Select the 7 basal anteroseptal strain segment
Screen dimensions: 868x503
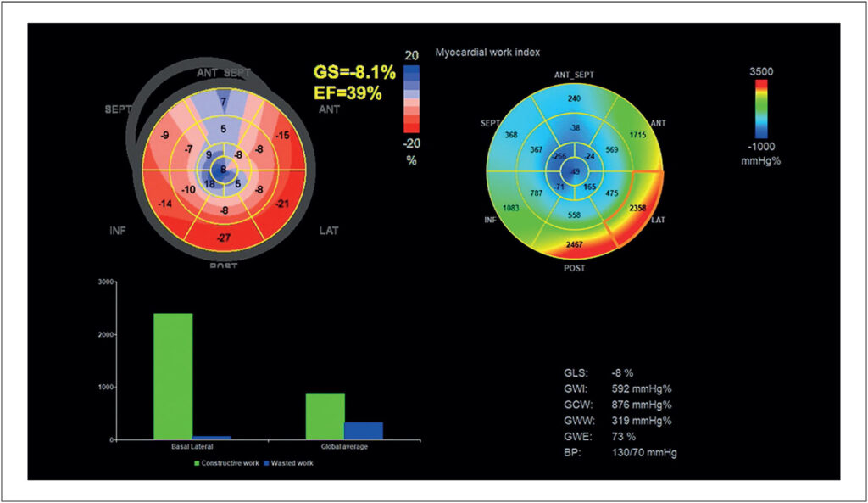pos(224,102)
